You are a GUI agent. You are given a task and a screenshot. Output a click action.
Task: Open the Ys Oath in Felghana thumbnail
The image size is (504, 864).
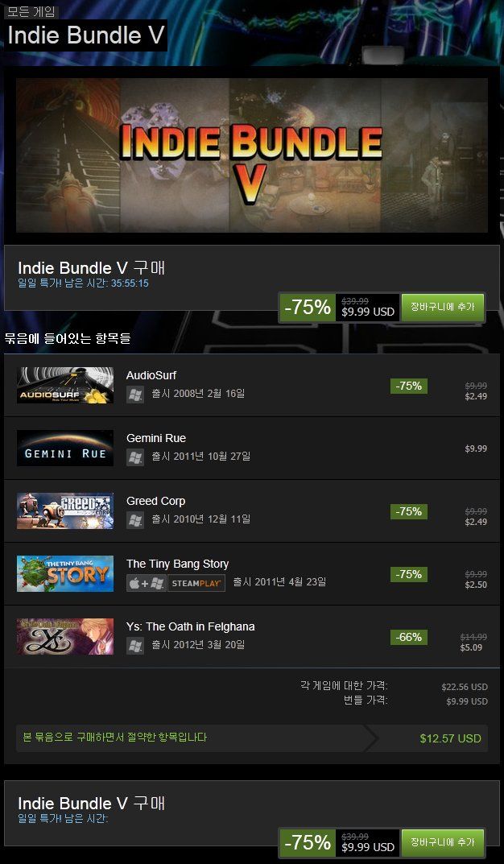[65, 636]
